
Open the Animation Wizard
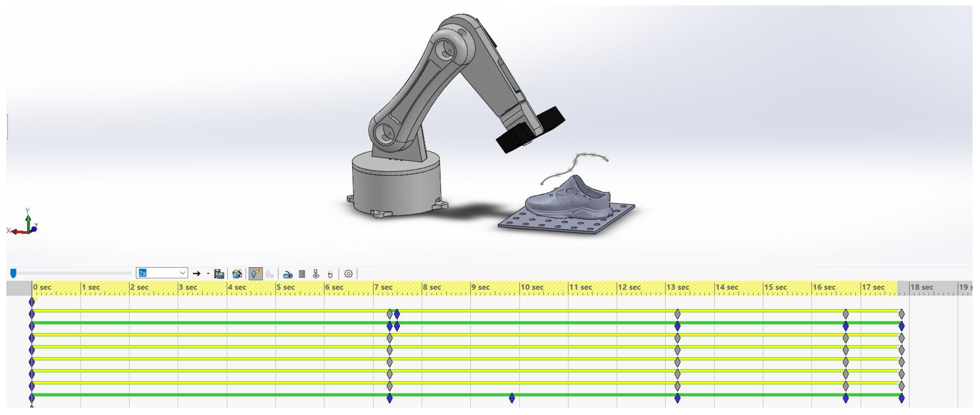(237, 274)
